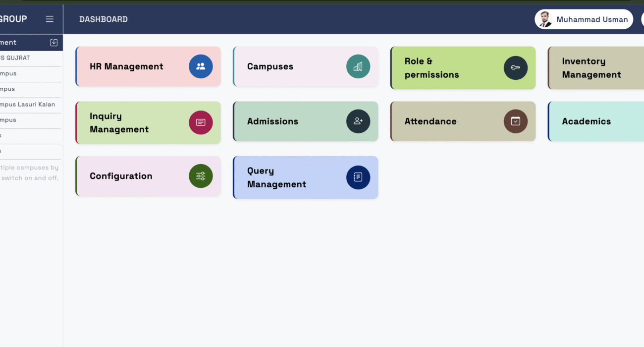The height and width of the screenshot is (347, 644).
Task: Click the DASHBOARD header title
Action: pos(104,19)
